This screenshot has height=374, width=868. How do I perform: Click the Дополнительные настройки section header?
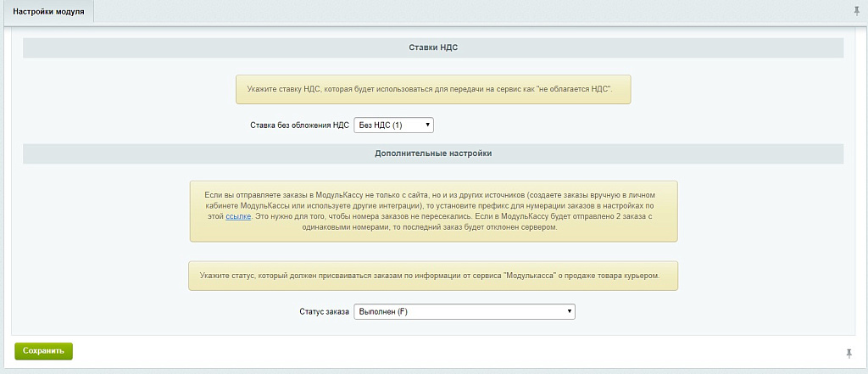(433, 154)
